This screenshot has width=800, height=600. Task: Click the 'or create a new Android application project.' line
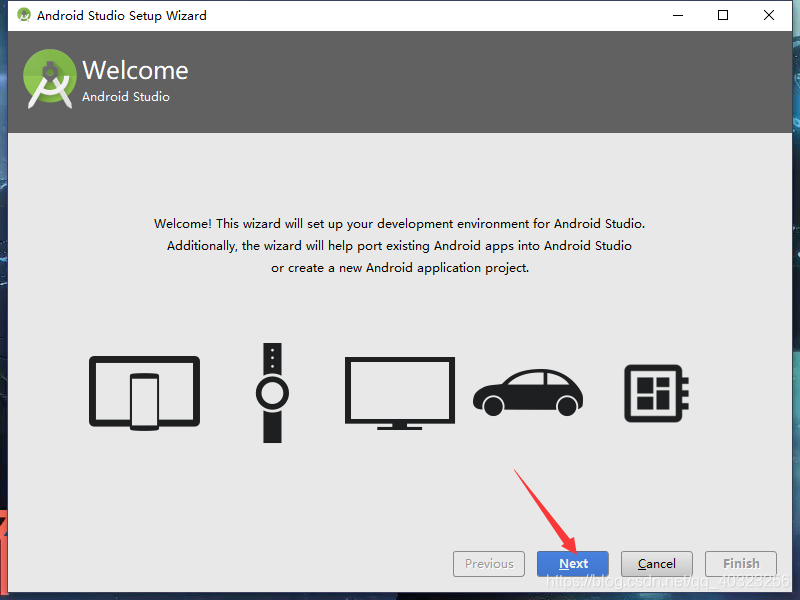(x=400, y=268)
